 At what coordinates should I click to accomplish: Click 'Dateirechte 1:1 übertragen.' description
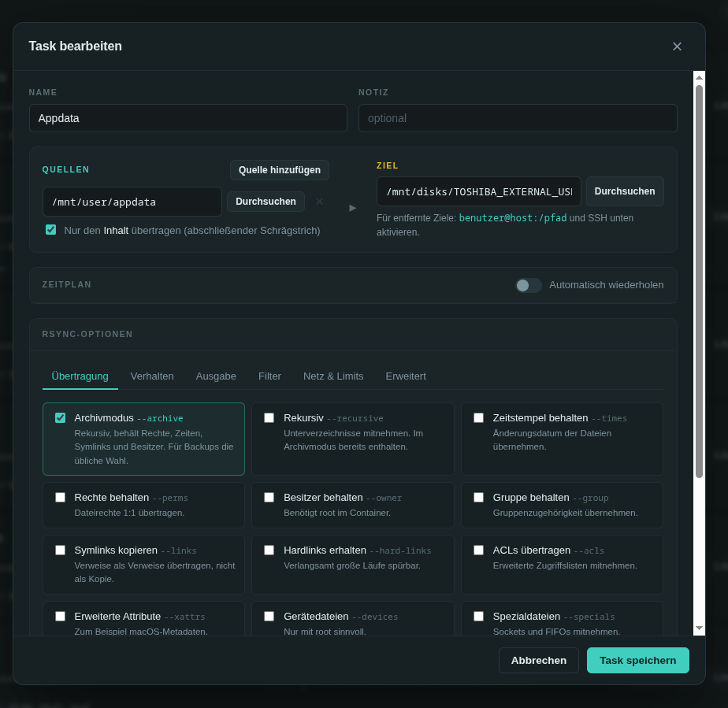[x=129, y=513]
